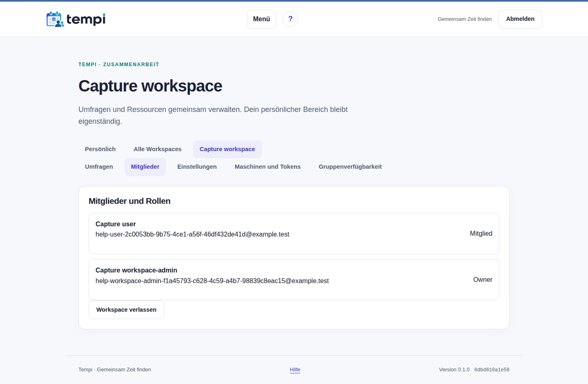The image size is (588, 384).
Task: Click the Version 0.1.0 footer text
Action: pyautogui.click(x=454, y=370)
